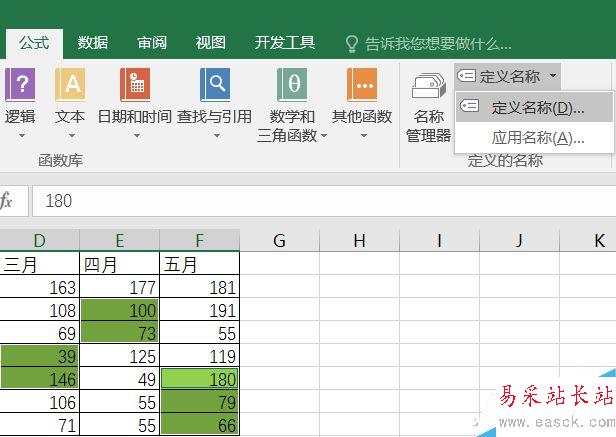Expand the Define Name dropdown arrow
The height and width of the screenshot is (437, 616).
pyautogui.click(x=554, y=76)
